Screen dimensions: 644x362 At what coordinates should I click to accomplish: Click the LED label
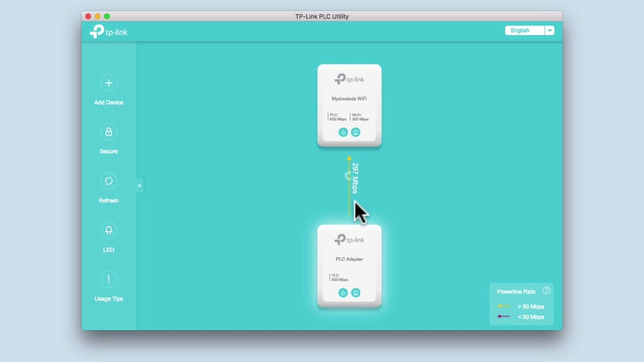point(109,250)
